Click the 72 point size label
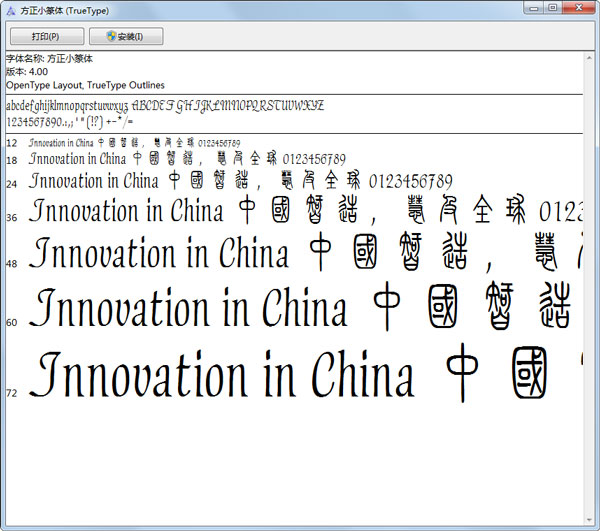 (x=12, y=393)
